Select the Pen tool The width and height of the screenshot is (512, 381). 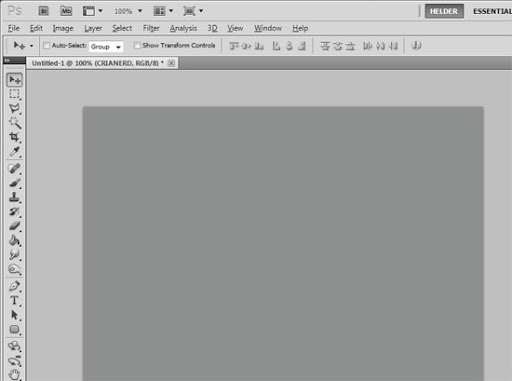(x=14, y=286)
